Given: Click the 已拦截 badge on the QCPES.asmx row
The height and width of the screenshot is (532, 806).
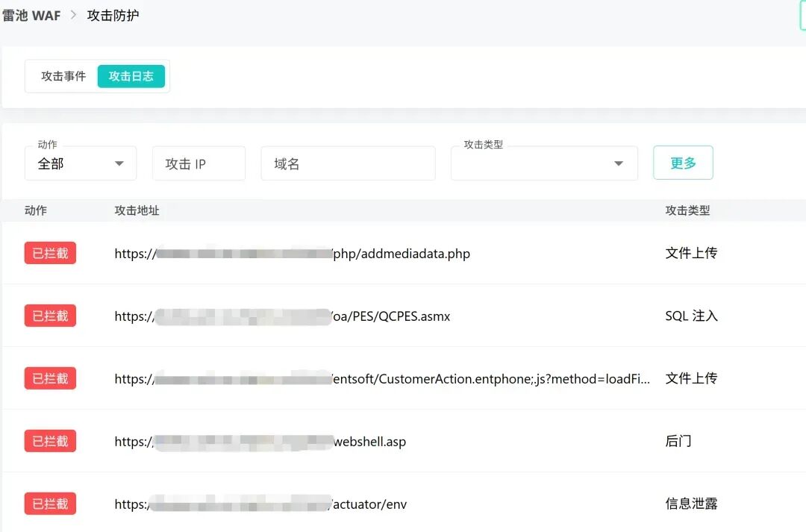Looking at the screenshot, I should click(49, 315).
